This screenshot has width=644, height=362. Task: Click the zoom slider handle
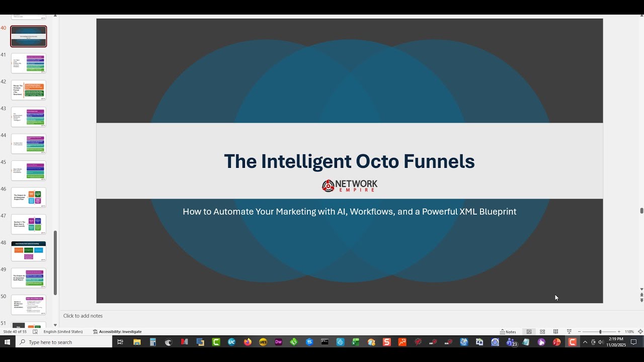(600, 332)
